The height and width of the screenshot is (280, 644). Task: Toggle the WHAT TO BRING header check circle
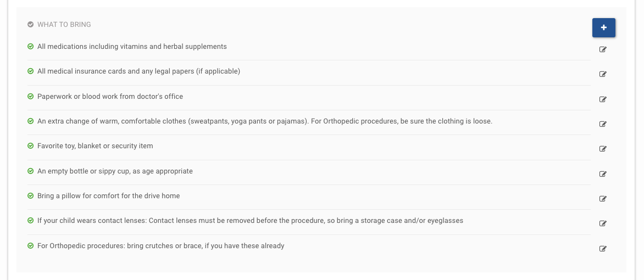point(31,24)
